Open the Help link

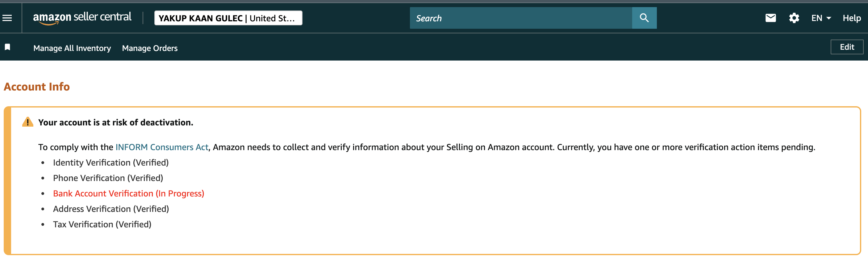852,18
